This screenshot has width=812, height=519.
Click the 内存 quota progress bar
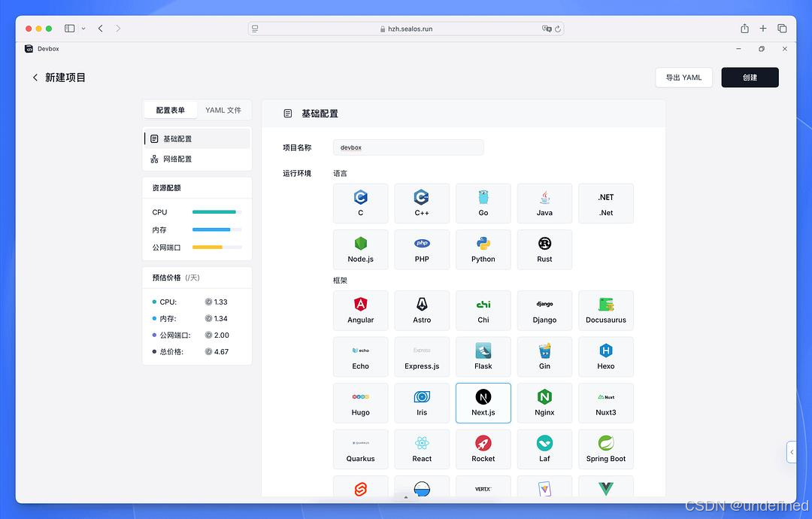click(217, 229)
